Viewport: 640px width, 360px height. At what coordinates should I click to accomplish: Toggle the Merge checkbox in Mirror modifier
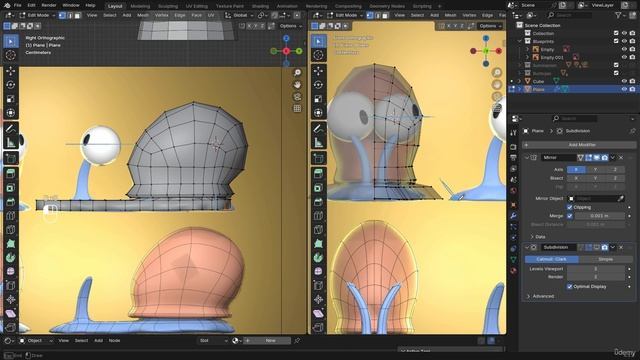(570, 216)
